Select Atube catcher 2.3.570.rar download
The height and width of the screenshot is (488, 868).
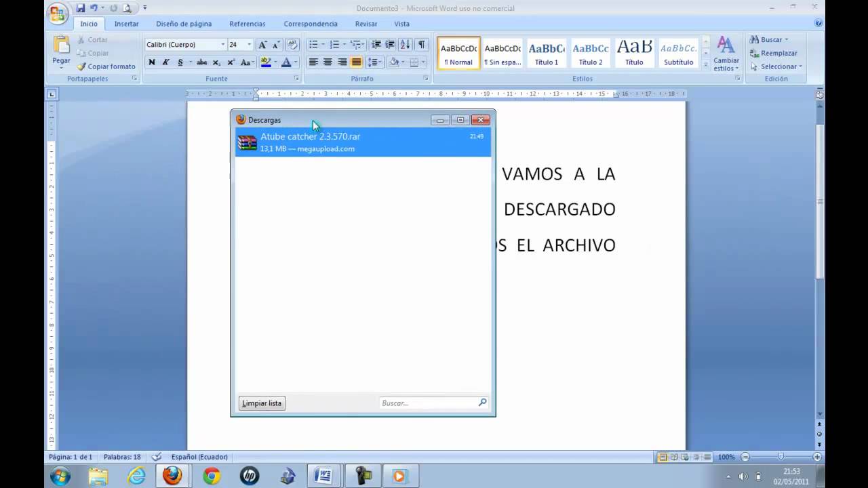click(x=363, y=142)
